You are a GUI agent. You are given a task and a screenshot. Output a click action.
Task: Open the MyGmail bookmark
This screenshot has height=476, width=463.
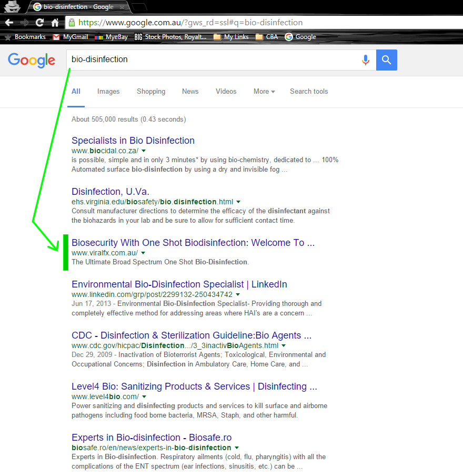click(x=71, y=37)
